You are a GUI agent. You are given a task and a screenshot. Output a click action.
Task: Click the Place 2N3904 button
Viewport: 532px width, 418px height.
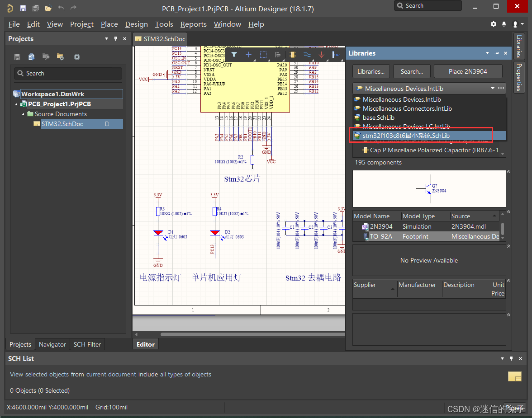(468, 71)
